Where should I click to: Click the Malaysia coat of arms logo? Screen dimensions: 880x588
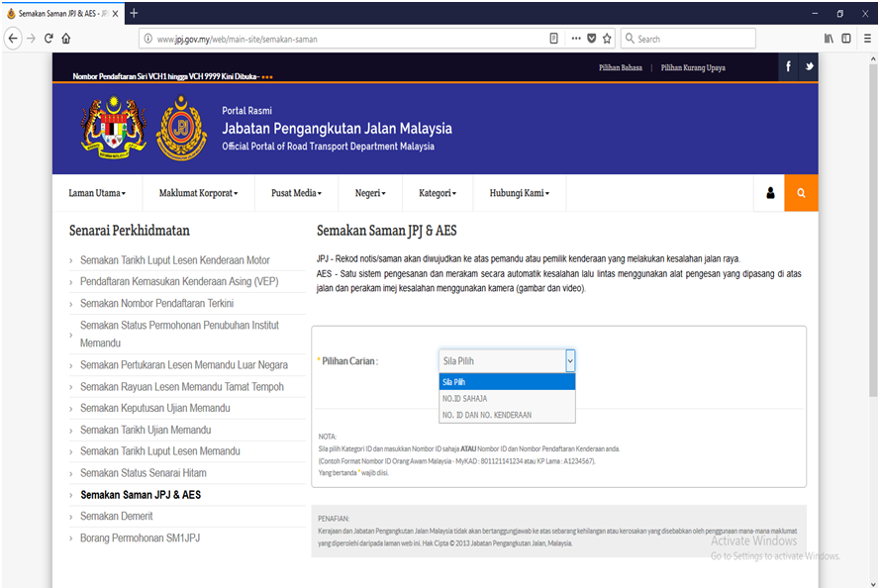(x=114, y=128)
